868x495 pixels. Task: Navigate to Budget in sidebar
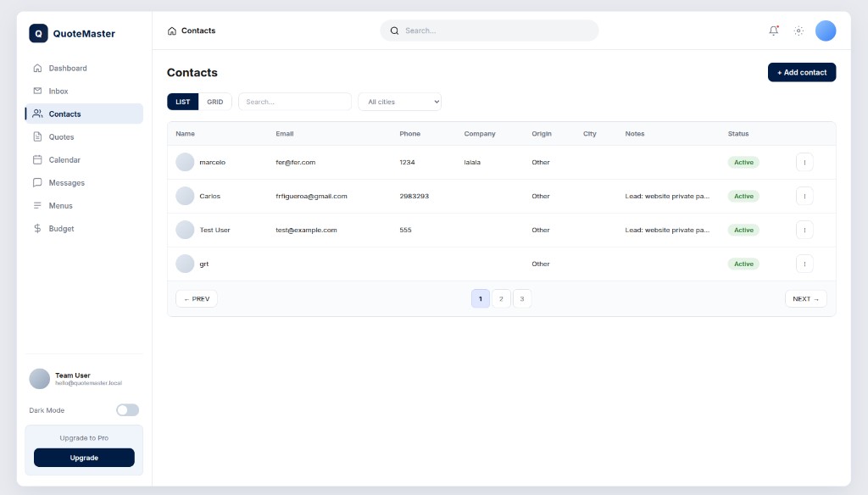click(x=61, y=228)
